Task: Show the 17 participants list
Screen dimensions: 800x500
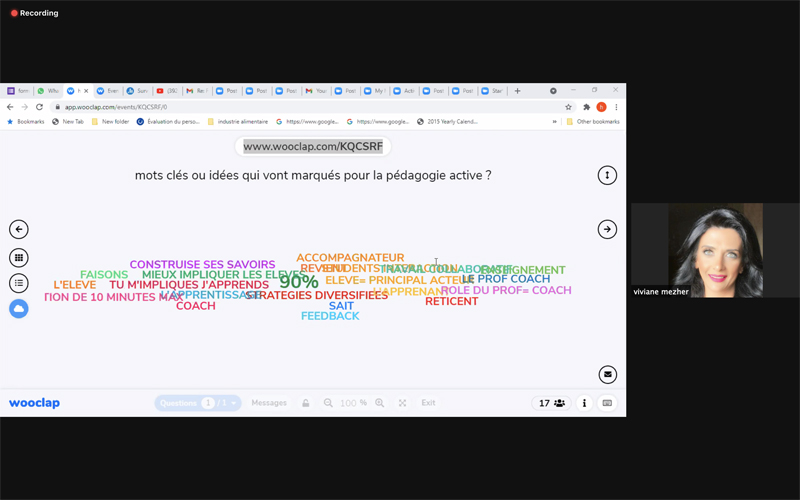Action: [x=552, y=403]
